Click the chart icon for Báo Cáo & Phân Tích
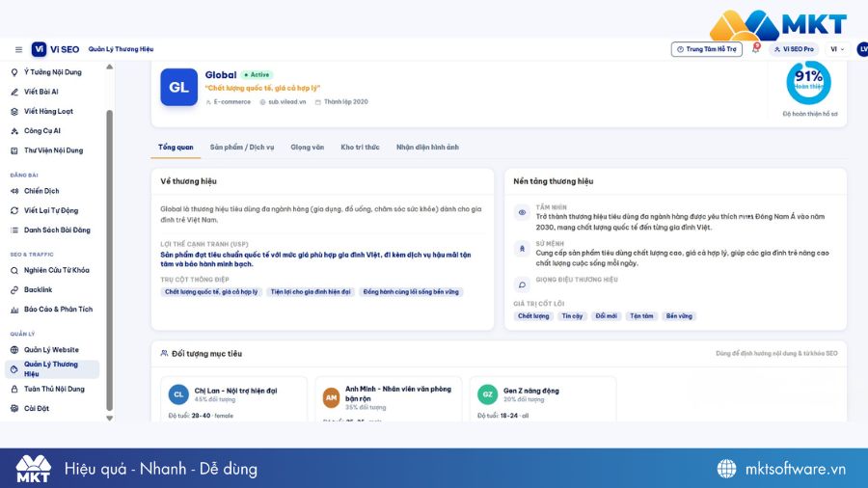Screen dimensions: 868x488 pos(14,310)
